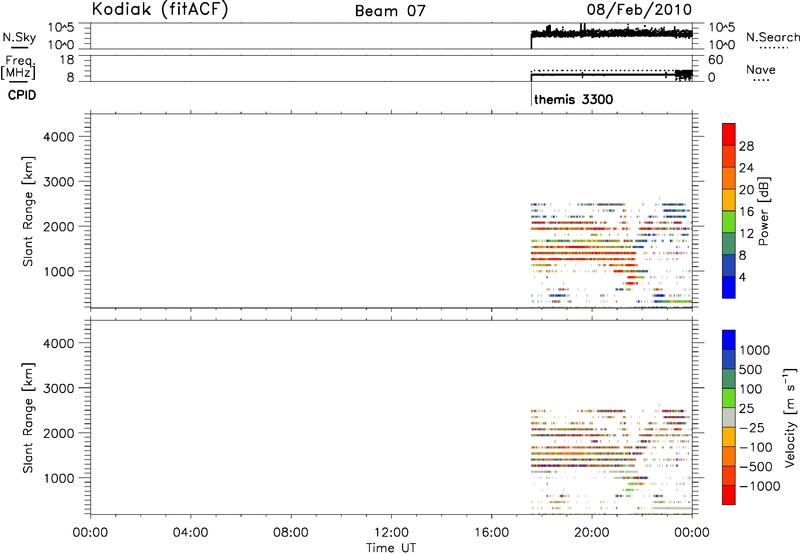
Task: Click the 04:00 time axis tick
Action: (190, 533)
